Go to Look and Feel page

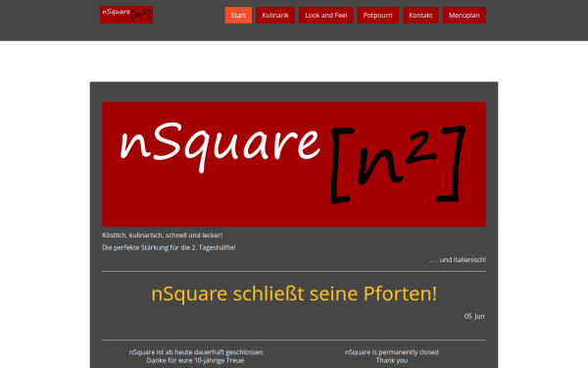coord(326,16)
